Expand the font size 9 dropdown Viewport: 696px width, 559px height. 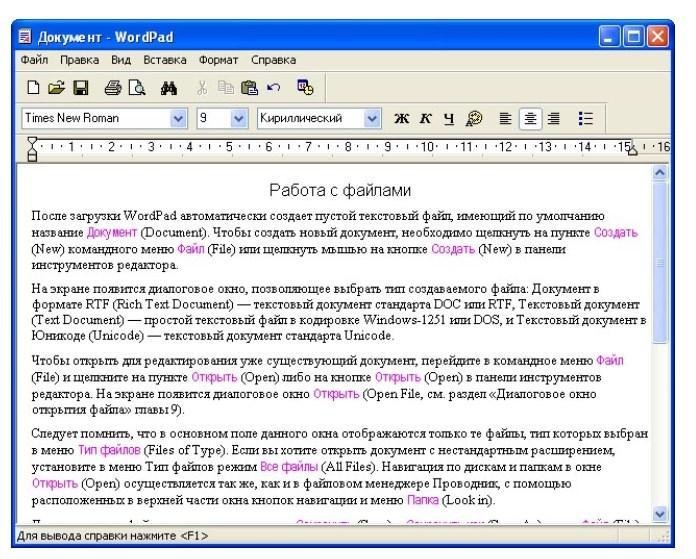[239, 119]
